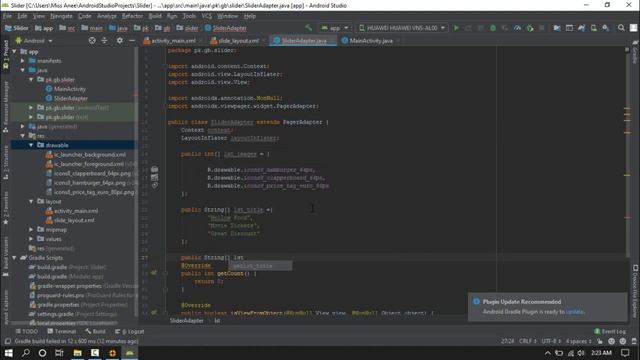
Task: Expand the mipmap folder
Action: (31, 230)
